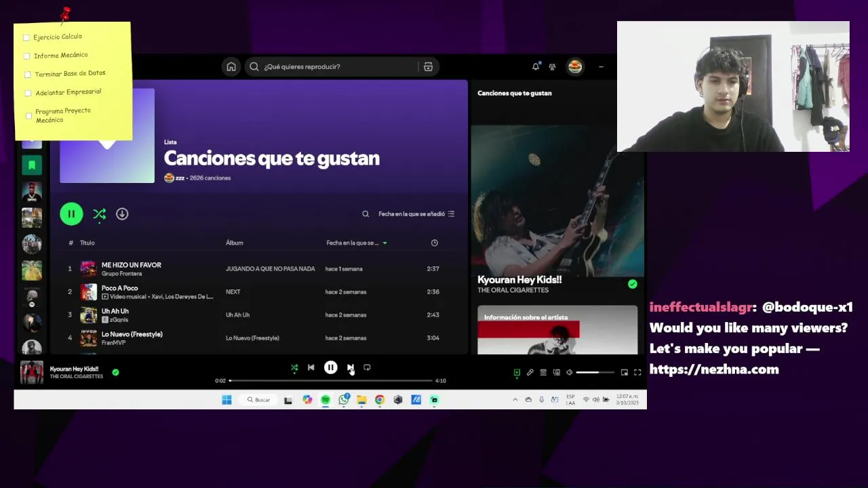Open the Connect to a device icon
868x488 pixels.
point(557,372)
